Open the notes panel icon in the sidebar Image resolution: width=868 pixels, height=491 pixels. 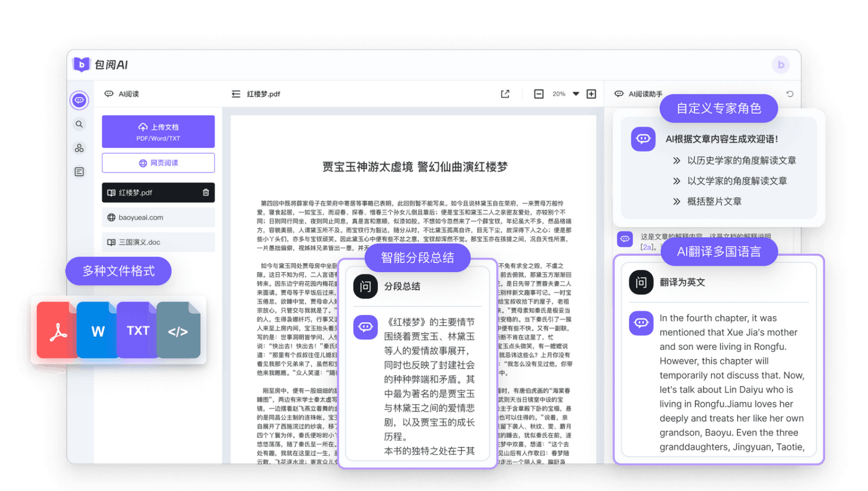click(x=79, y=171)
